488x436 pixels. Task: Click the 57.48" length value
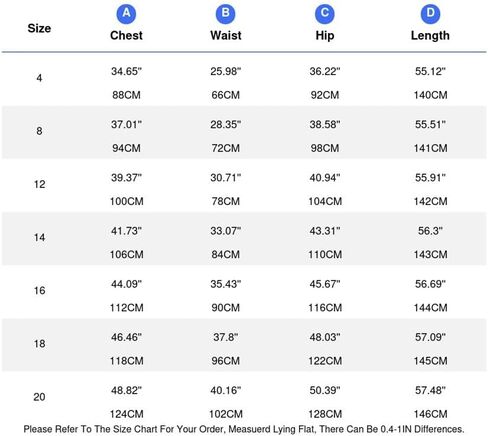[430, 390]
